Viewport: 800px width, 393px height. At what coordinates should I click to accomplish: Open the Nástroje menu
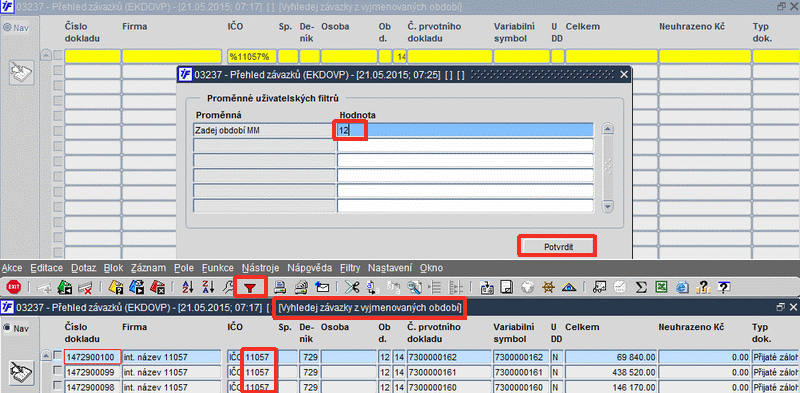coord(261,268)
